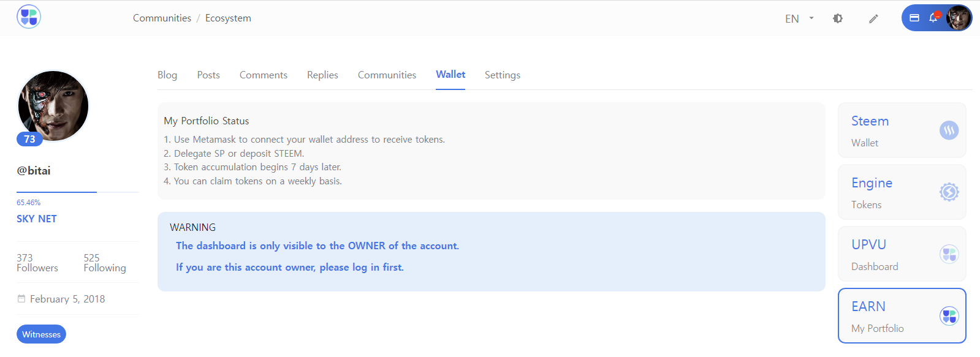Image resolution: width=980 pixels, height=357 pixels.
Task: Click the Steem logo icon in the Steem Wallet card
Action: (949, 130)
